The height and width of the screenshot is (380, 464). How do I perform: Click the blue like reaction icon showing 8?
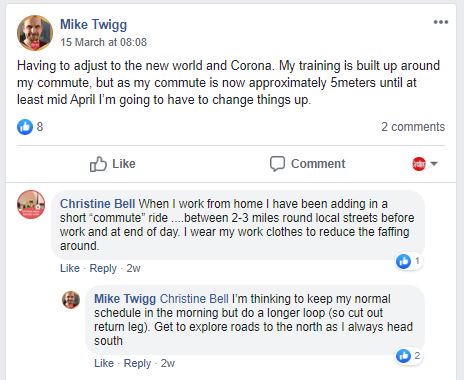[x=25, y=127]
